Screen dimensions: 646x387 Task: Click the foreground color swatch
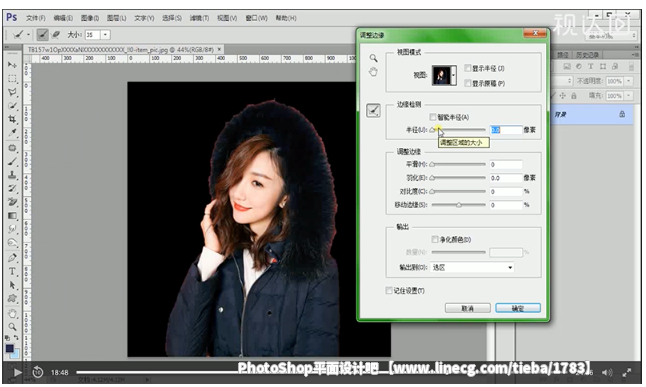click(x=9, y=349)
